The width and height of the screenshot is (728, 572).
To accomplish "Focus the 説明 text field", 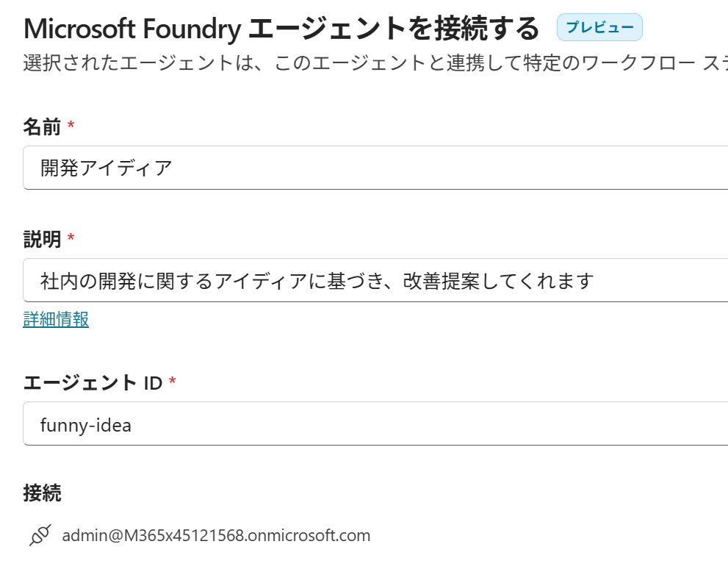I will (x=375, y=280).
